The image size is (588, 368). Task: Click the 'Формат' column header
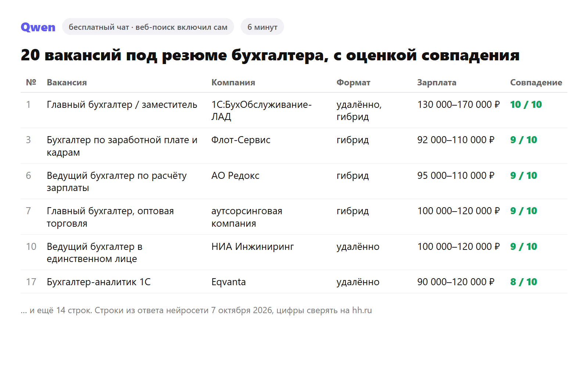[x=353, y=82]
